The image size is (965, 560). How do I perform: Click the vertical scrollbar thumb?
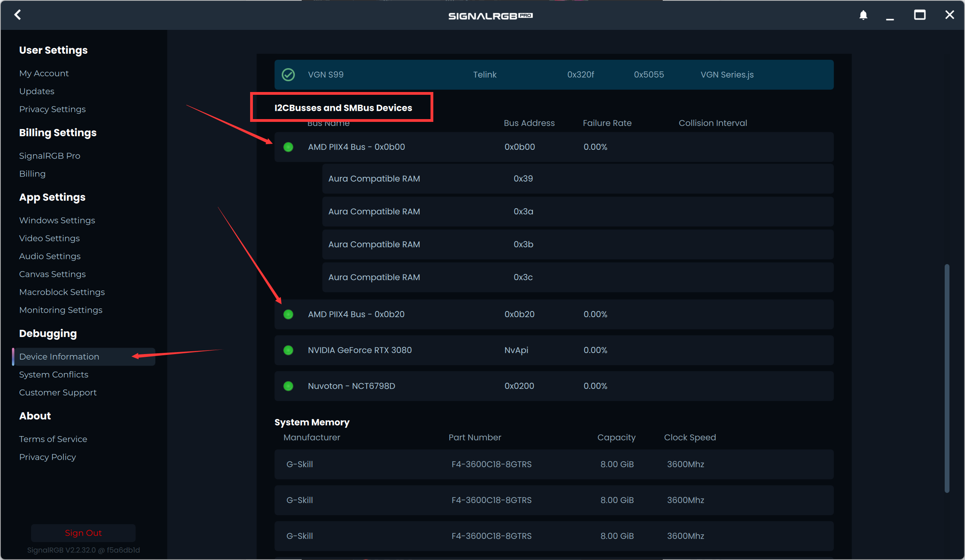coord(947,378)
